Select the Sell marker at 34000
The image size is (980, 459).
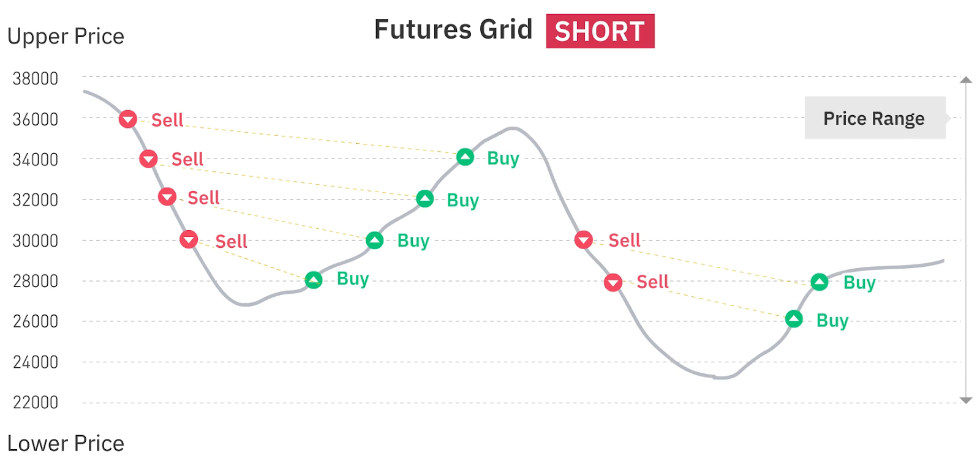148,159
